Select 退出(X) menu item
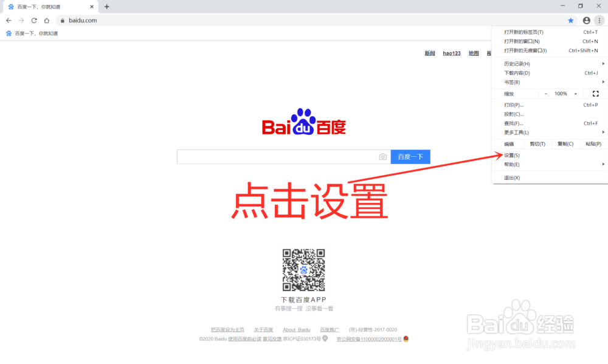This screenshot has width=608, height=364. pyautogui.click(x=550, y=178)
